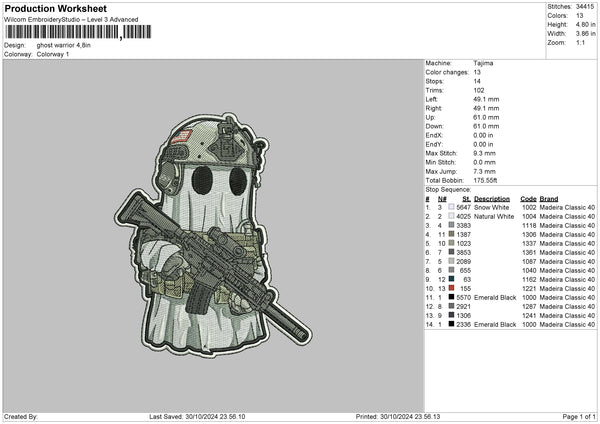Select the Emerald Black swatch in stop 11
The image size is (600, 424).
(452, 297)
